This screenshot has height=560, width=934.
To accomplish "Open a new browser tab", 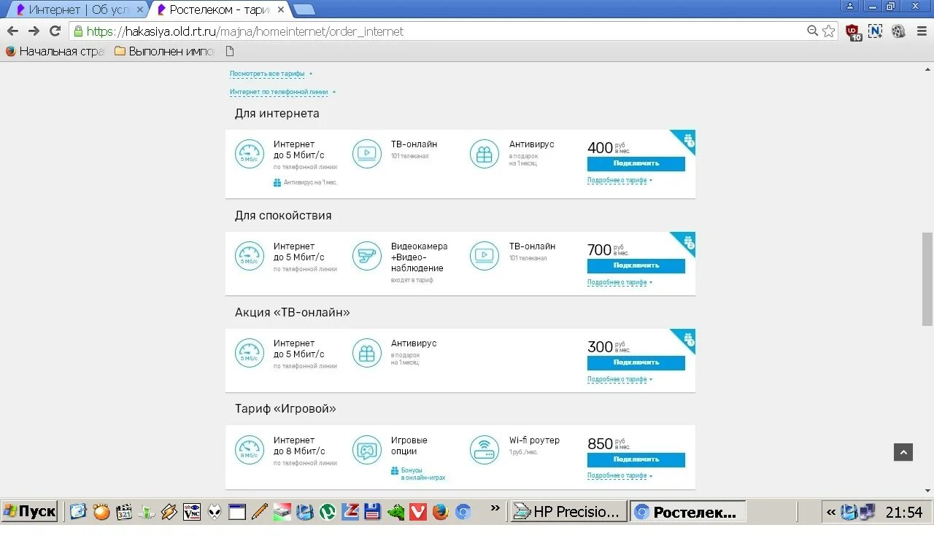I will tap(304, 9).
